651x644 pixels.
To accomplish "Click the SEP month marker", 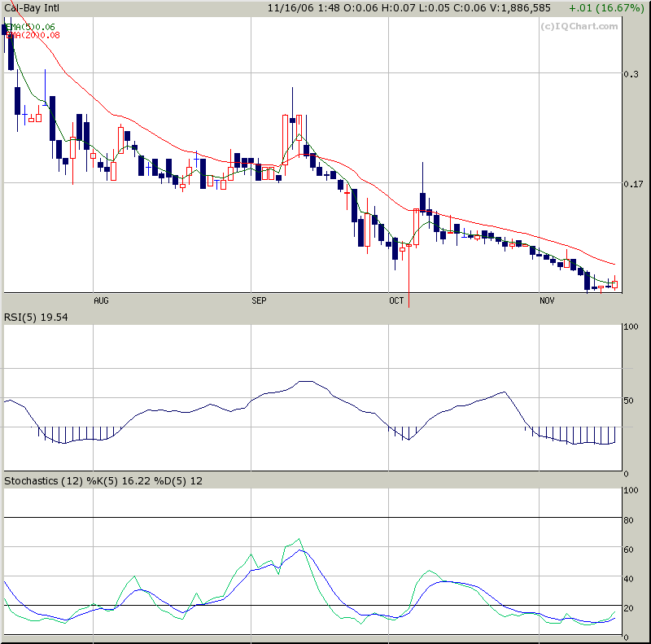I will point(259,301).
